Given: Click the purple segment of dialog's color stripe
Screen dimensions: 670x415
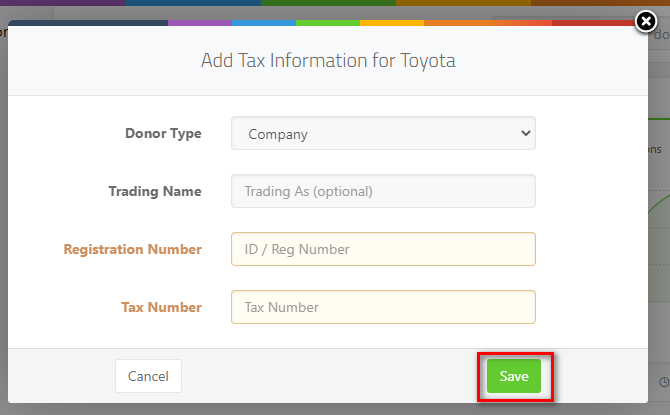Looking at the screenshot, I should coord(200,23).
